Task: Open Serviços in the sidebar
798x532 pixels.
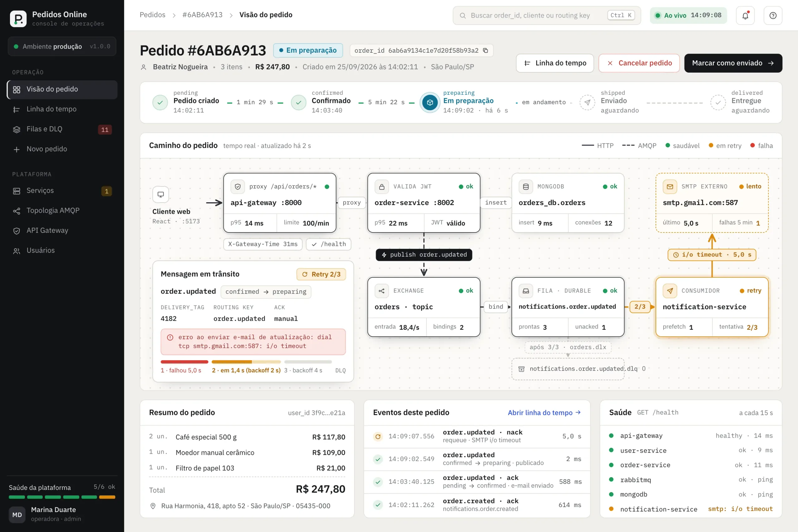Action: (62, 191)
